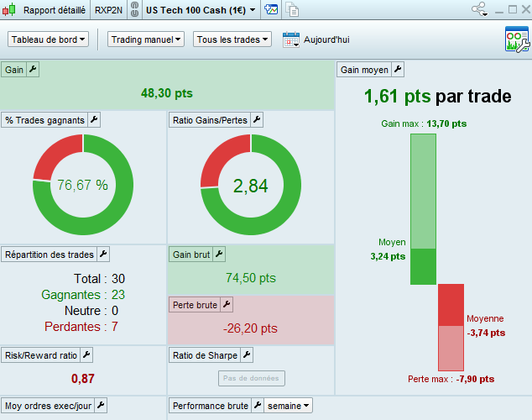Click the 0,87 risk/reward value
Viewport: 532px width, 420px height.
pos(83,379)
